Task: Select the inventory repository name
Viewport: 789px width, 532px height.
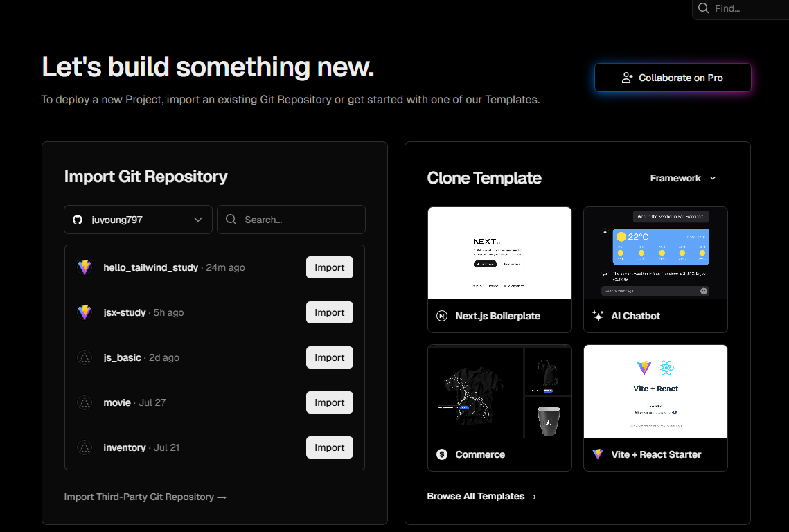Action: click(124, 447)
